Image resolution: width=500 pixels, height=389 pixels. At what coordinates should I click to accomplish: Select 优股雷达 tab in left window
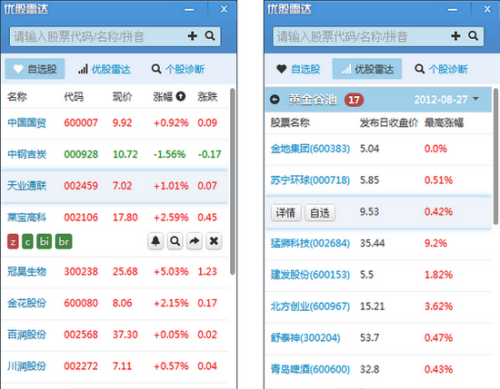click(x=104, y=69)
